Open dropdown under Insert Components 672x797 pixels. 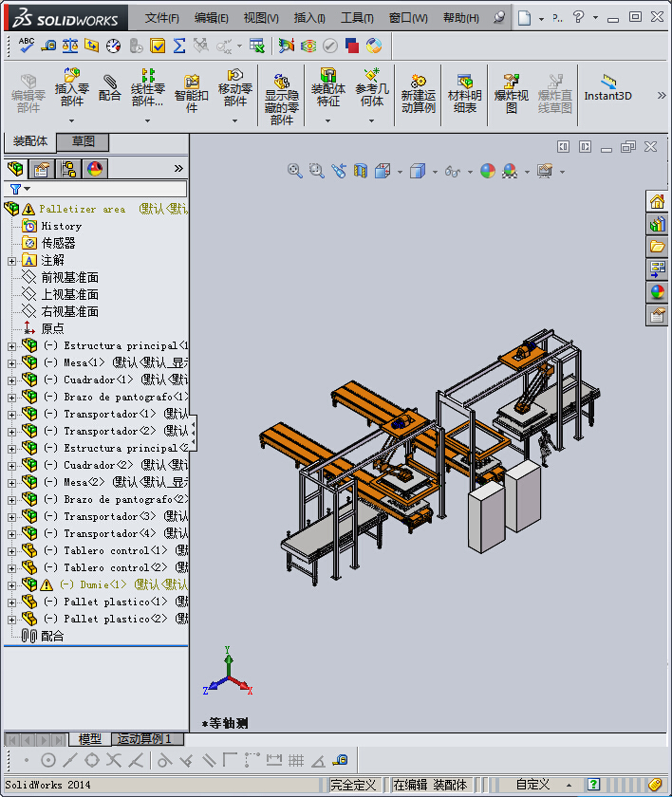72,121
